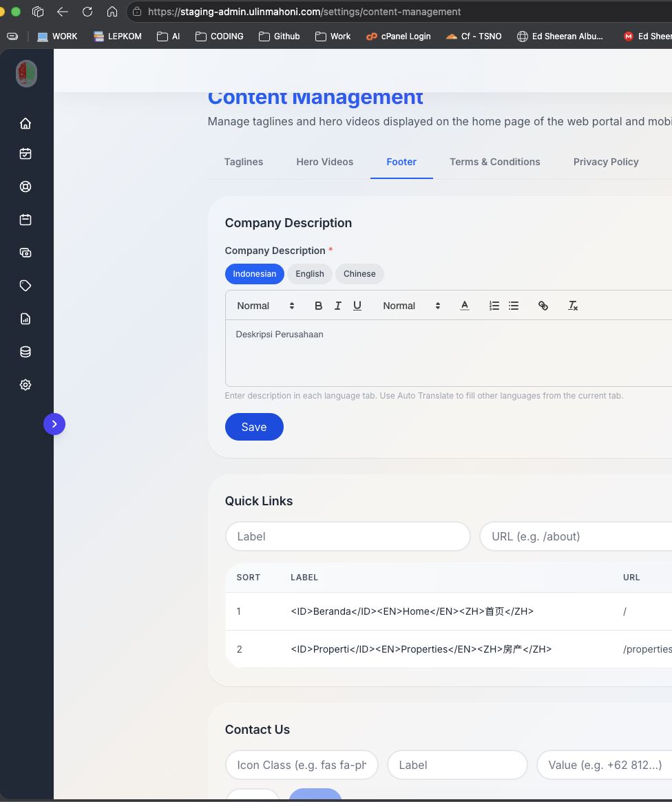Save the company description
Viewport: 672px width, 802px height.
(x=254, y=427)
